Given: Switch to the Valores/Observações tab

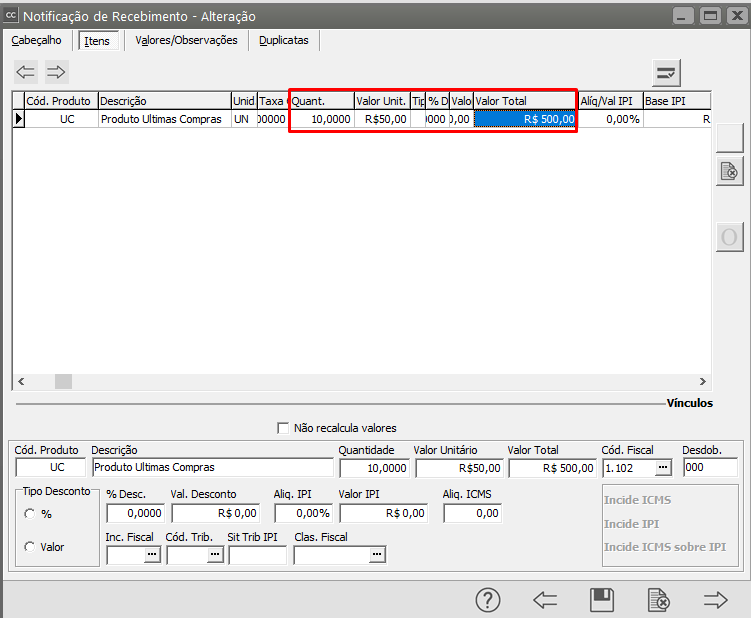Looking at the screenshot, I should click(x=186, y=40).
